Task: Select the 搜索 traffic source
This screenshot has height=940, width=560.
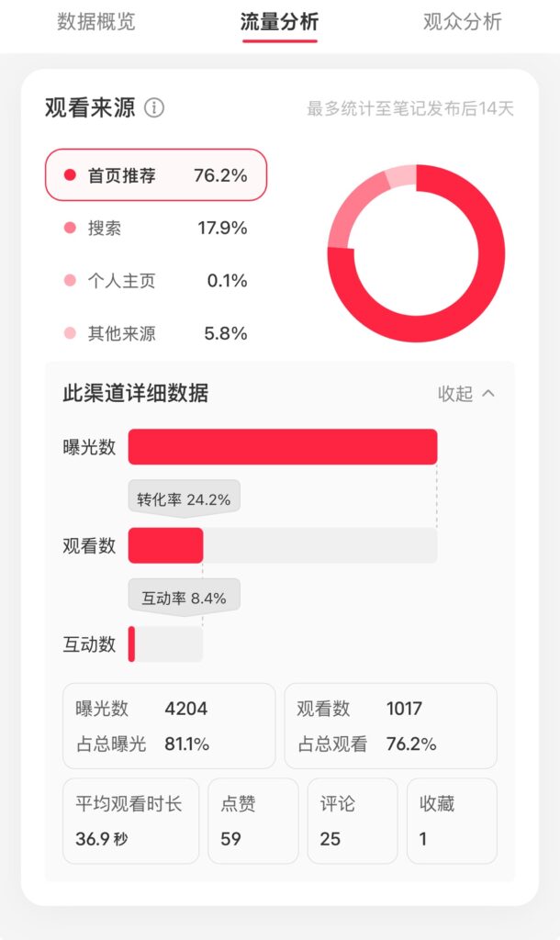Action: 156,228
